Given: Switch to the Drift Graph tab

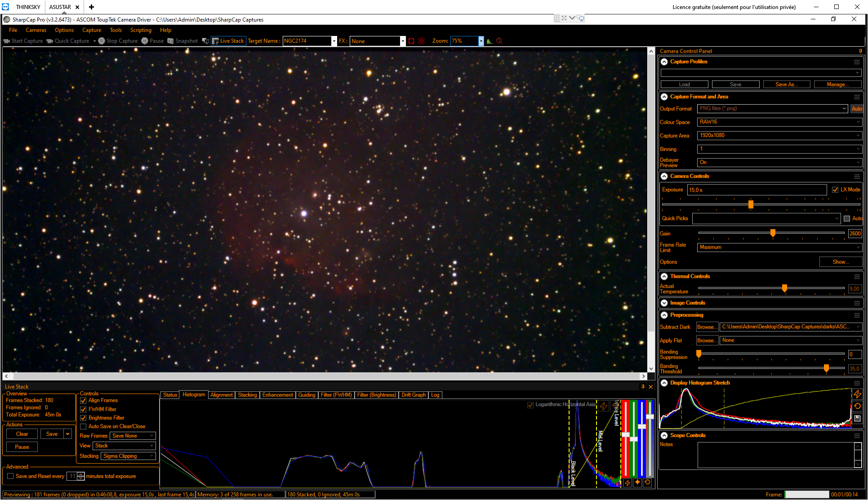Looking at the screenshot, I should [x=414, y=395].
